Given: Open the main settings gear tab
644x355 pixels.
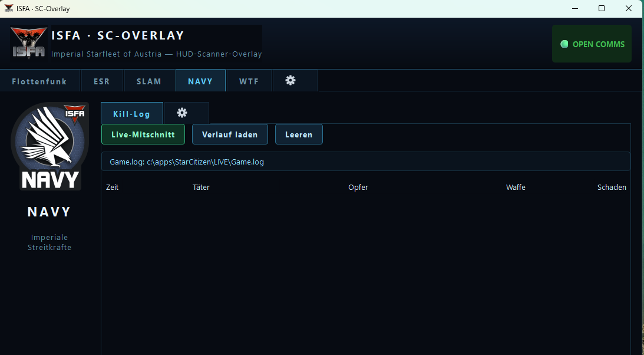Looking at the screenshot, I should point(295,81).
